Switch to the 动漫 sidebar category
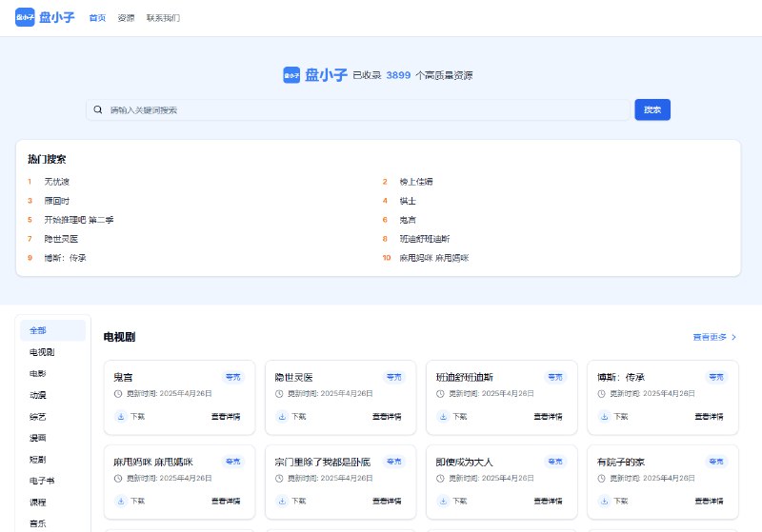 (x=37, y=394)
